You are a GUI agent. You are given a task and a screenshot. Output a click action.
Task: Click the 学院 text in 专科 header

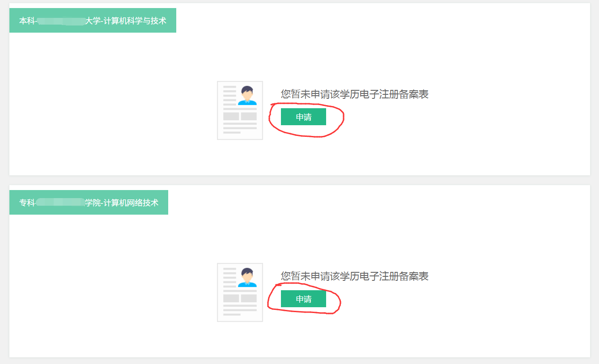[93, 203]
